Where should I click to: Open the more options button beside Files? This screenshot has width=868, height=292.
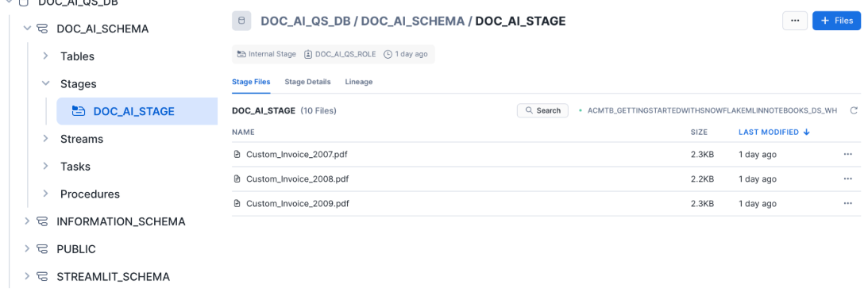point(795,21)
